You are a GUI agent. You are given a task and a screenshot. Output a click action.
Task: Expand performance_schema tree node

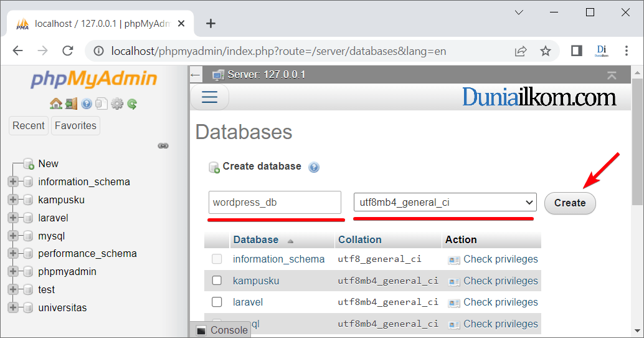[12, 253]
